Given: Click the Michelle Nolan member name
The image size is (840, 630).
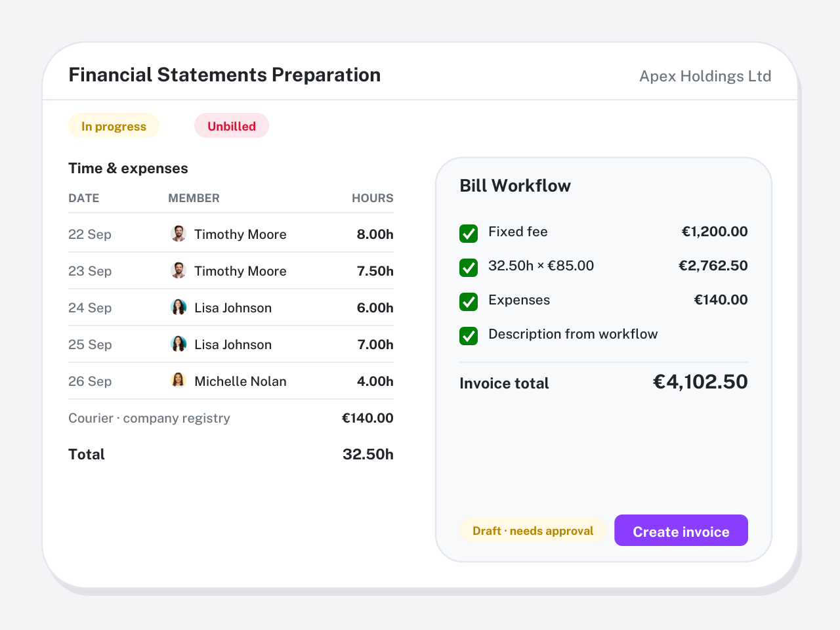Looking at the screenshot, I should [240, 381].
